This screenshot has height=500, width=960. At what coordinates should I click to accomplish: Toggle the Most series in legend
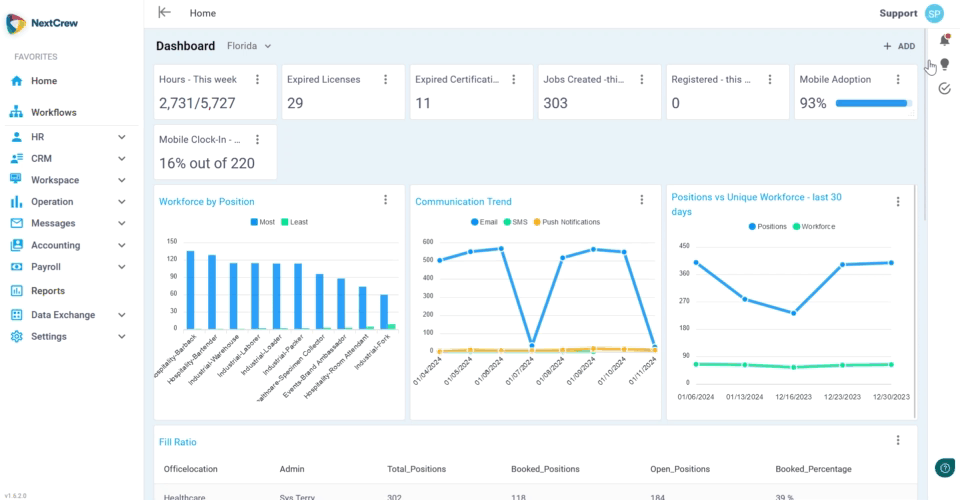263,222
